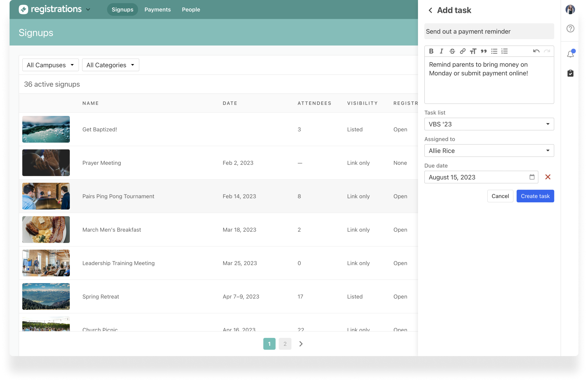Clear the August 15 due date
Image resolution: width=588 pixels, height=382 pixels.
548,177
